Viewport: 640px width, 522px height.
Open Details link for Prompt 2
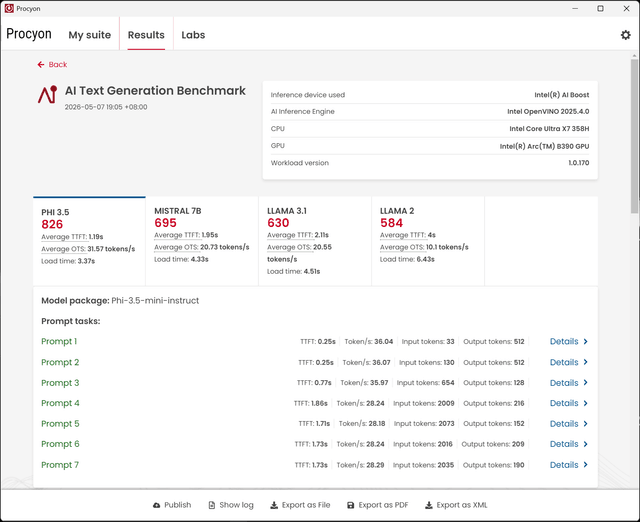coord(564,362)
